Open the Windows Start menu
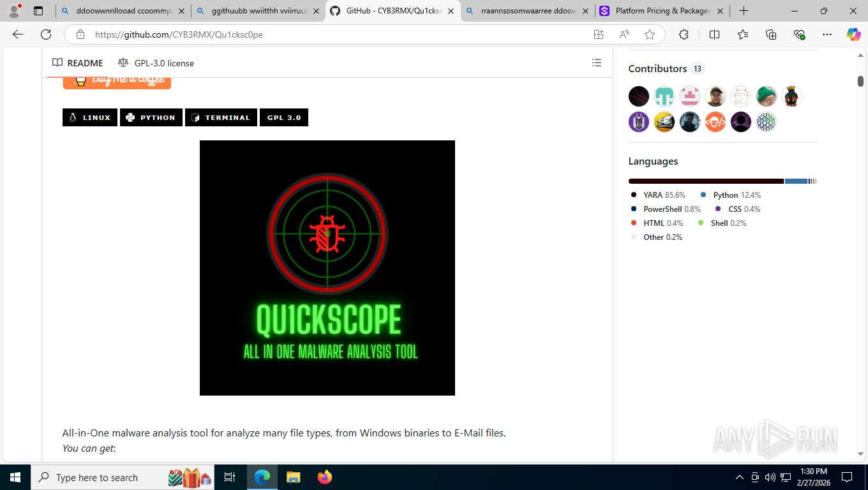Viewport: 868px width, 490px height. click(x=15, y=477)
